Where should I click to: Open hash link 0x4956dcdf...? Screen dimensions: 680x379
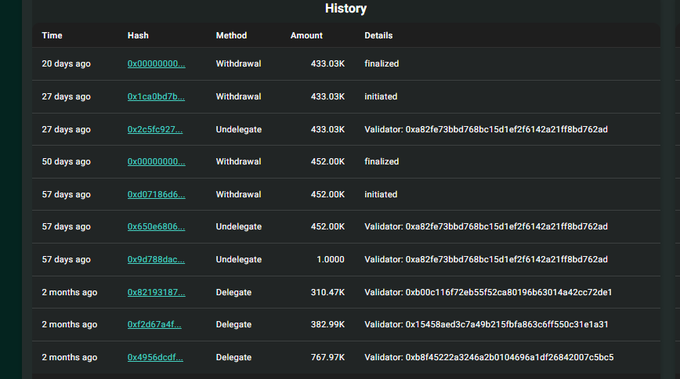(155, 358)
